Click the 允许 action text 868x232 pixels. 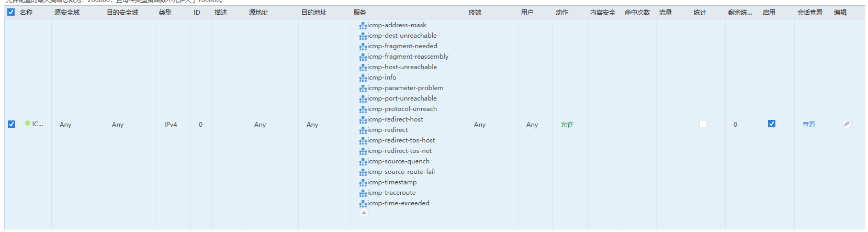(x=567, y=125)
